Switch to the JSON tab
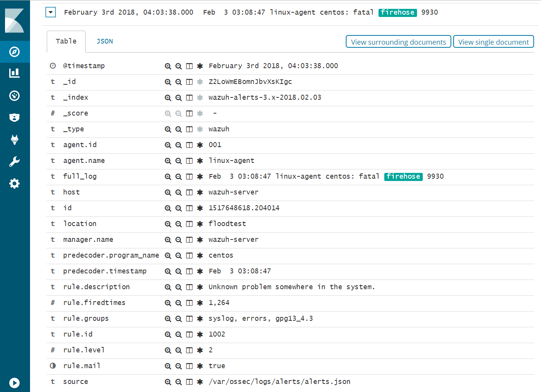Screen dimensions: 541x392 [105, 42]
